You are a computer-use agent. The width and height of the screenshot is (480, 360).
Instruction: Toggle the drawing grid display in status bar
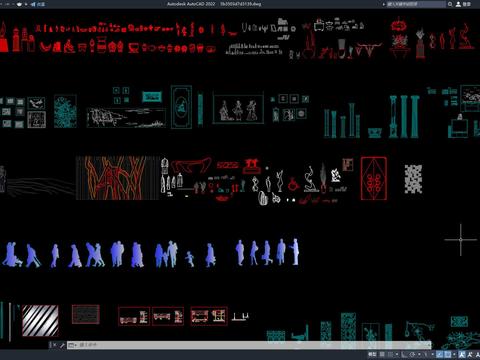coord(382,354)
